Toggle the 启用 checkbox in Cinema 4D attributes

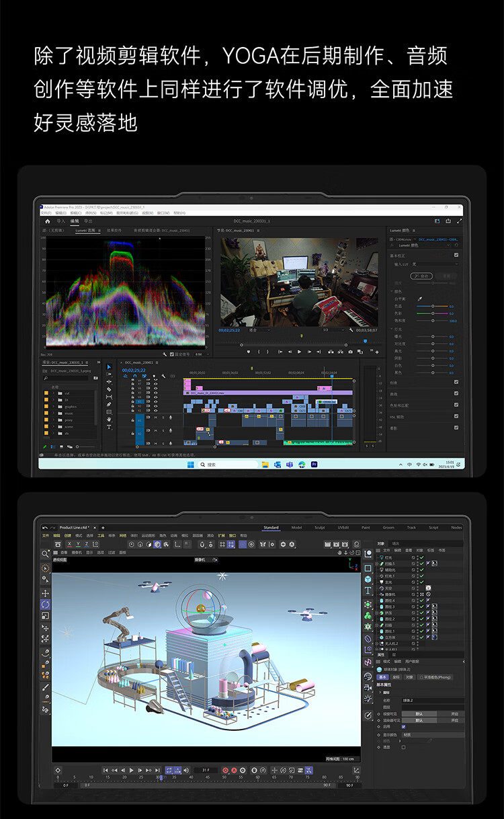tap(403, 727)
